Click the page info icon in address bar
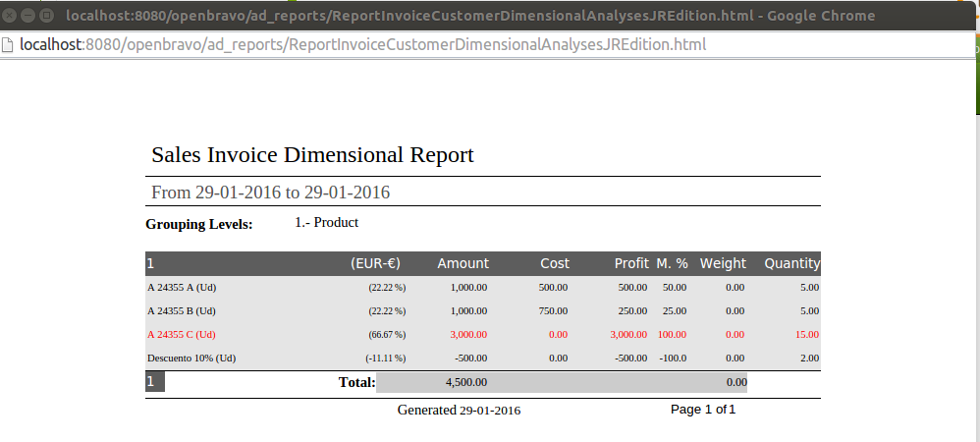The width and height of the screenshot is (980, 442). click(x=9, y=45)
